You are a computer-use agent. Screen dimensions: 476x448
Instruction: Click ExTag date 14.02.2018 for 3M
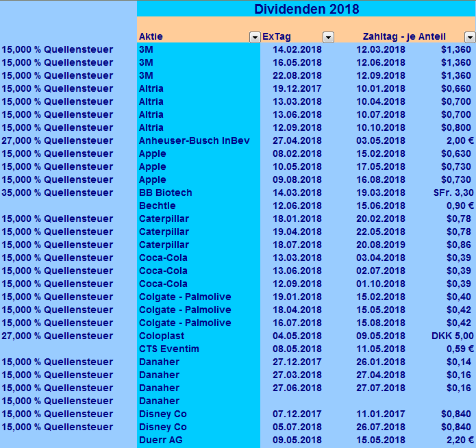(297, 49)
